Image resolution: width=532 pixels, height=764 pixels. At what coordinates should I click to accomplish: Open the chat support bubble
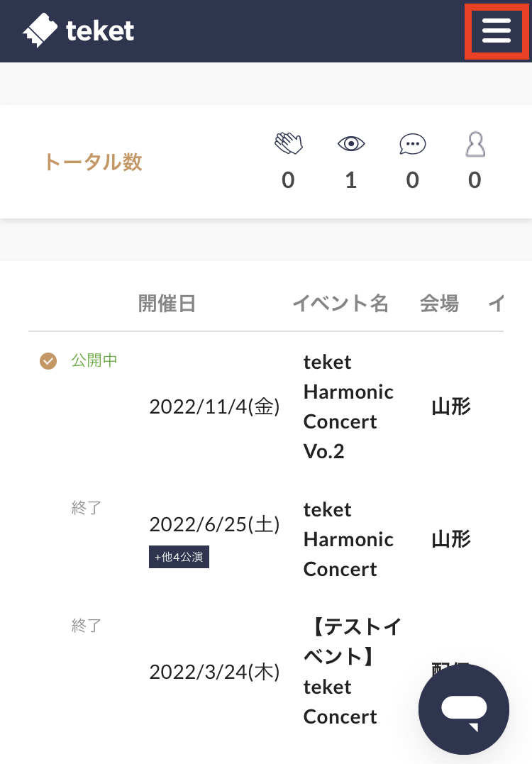[x=464, y=709]
